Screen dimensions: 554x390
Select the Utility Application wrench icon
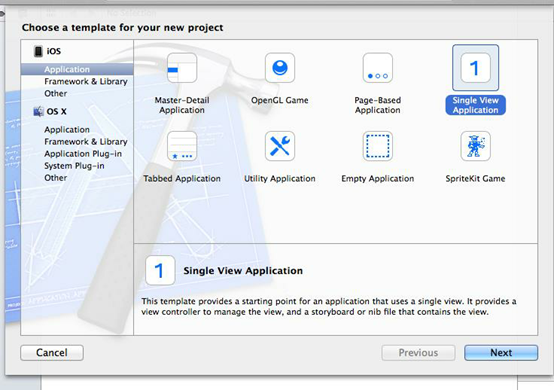(280, 146)
